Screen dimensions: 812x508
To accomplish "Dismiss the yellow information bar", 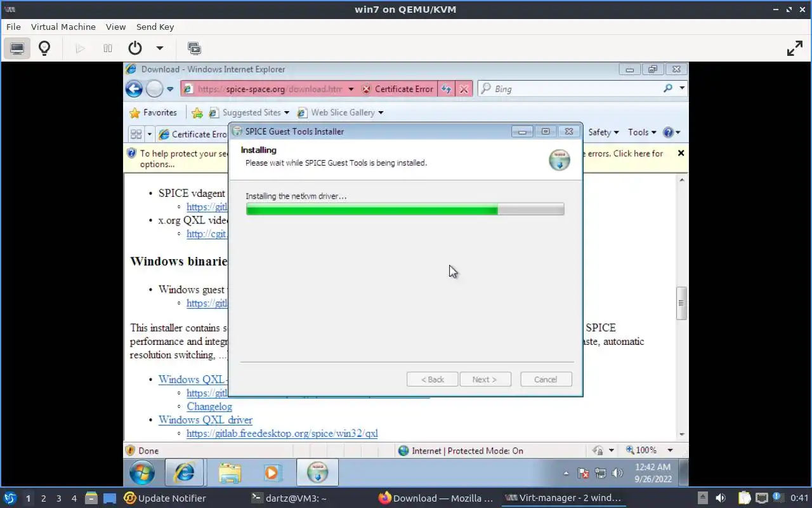I will tap(681, 153).
